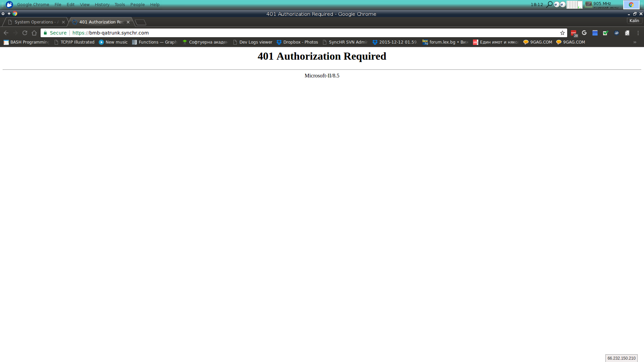Open the Functions — Graph bookmark
Viewport: 644px width, 362px height.
point(155,42)
